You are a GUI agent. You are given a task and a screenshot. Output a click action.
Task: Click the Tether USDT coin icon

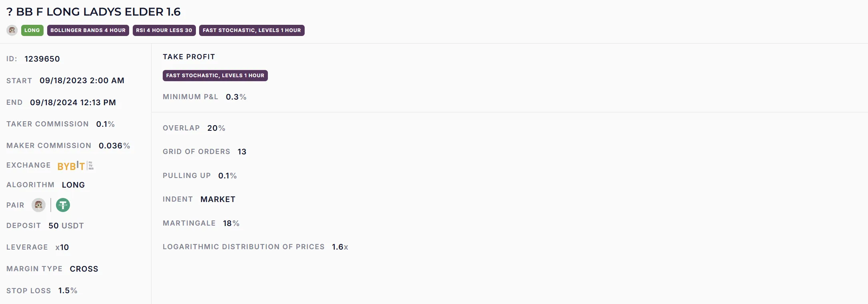63,205
